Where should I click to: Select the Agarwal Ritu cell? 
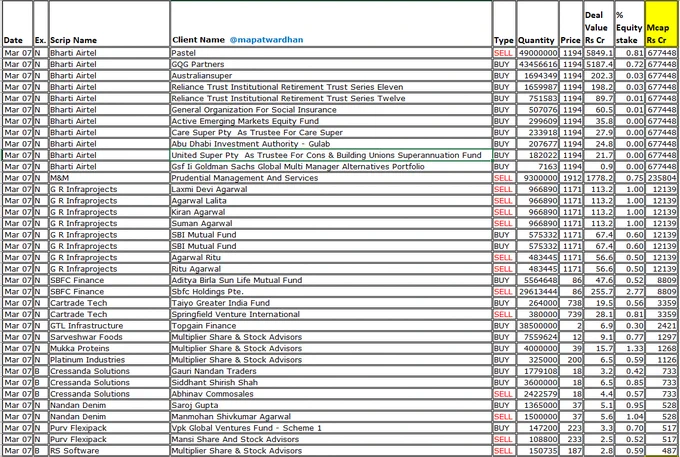[x=331, y=257]
